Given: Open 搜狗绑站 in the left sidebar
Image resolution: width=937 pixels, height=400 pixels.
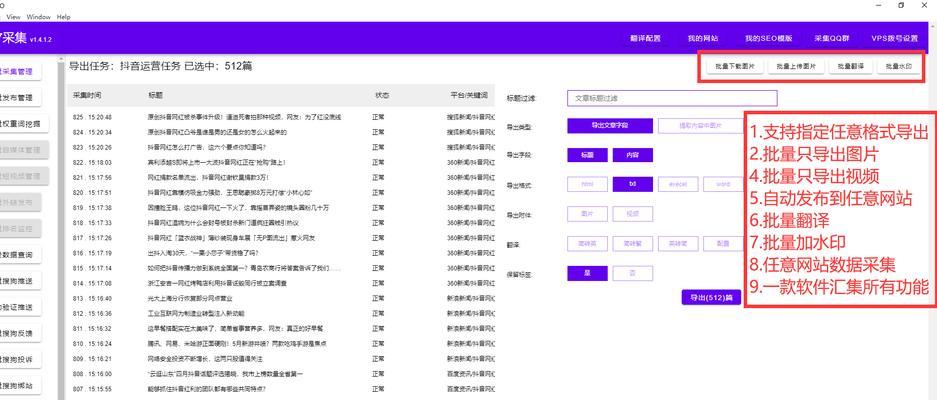Looking at the screenshot, I should click(20, 386).
